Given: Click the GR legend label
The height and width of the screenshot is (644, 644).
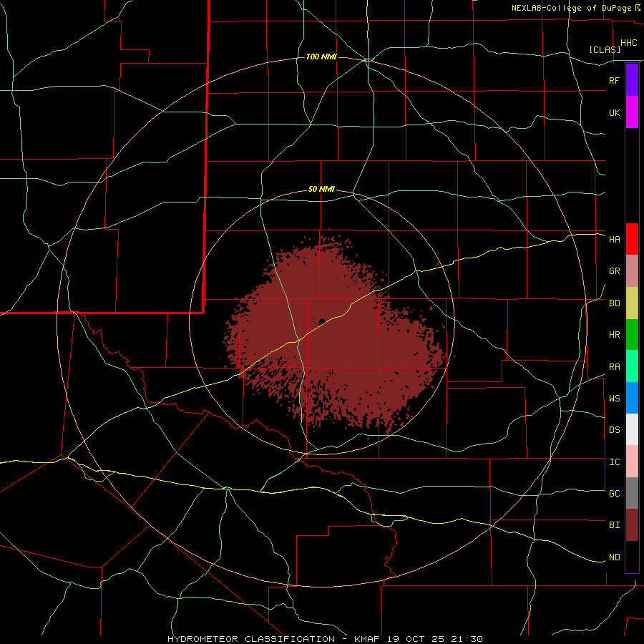Looking at the screenshot, I should click(615, 271).
